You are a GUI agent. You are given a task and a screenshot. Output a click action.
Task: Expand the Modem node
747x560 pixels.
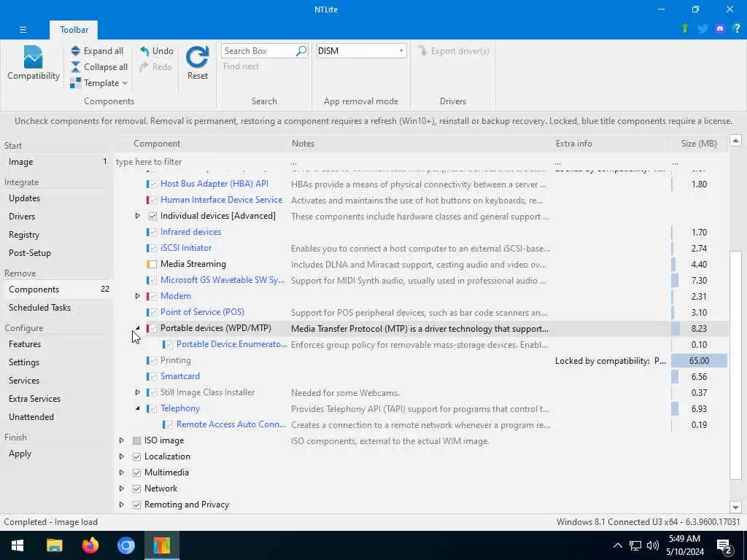[x=137, y=296]
